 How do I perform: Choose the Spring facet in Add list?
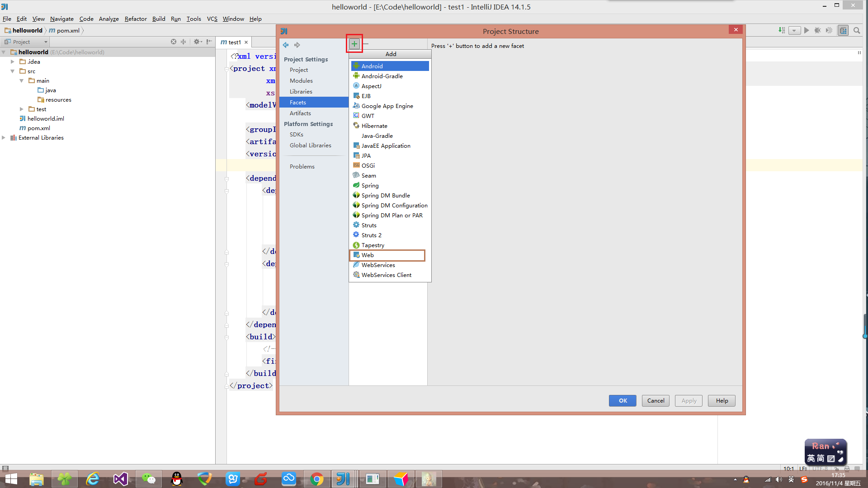click(x=390, y=185)
